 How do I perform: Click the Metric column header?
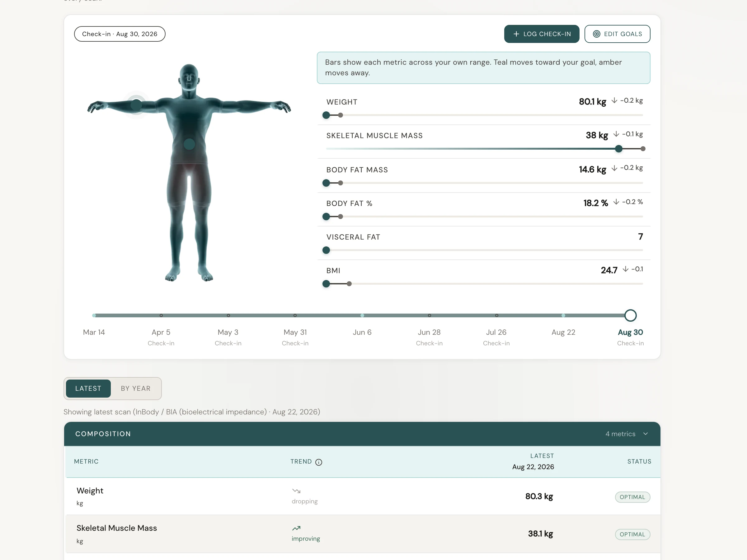(x=86, y=461)
